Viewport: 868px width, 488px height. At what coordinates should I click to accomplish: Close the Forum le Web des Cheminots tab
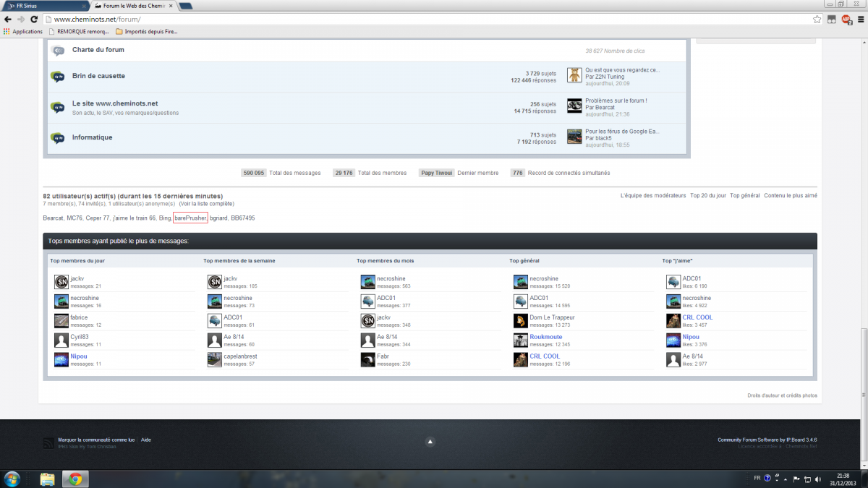coord(171,6)
